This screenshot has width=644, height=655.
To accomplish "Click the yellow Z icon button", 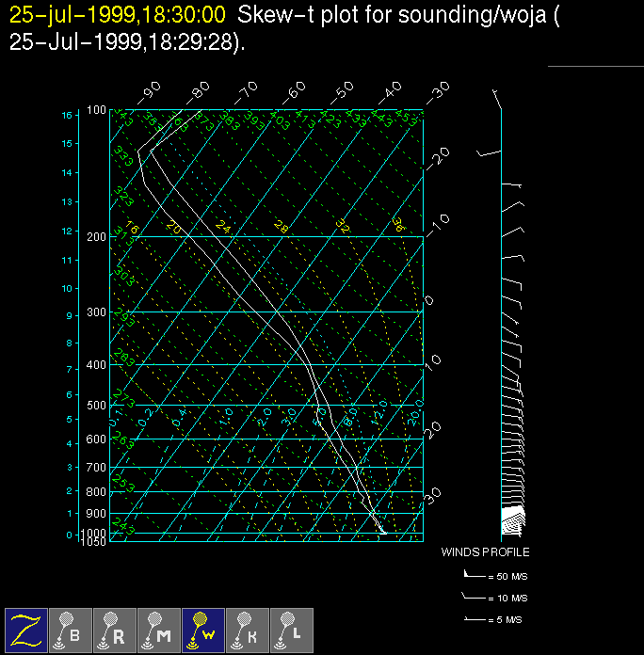I will tap(26, 630).
